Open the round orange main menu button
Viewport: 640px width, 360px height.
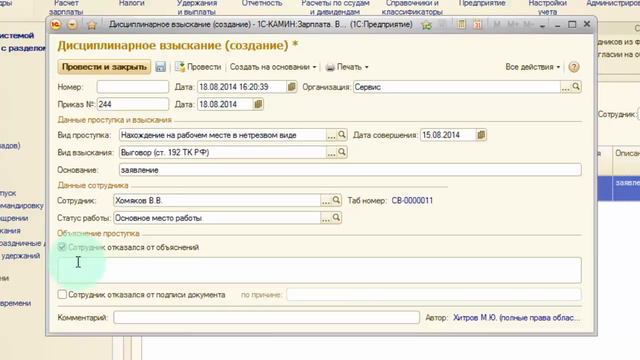click(x=72, y=25)
